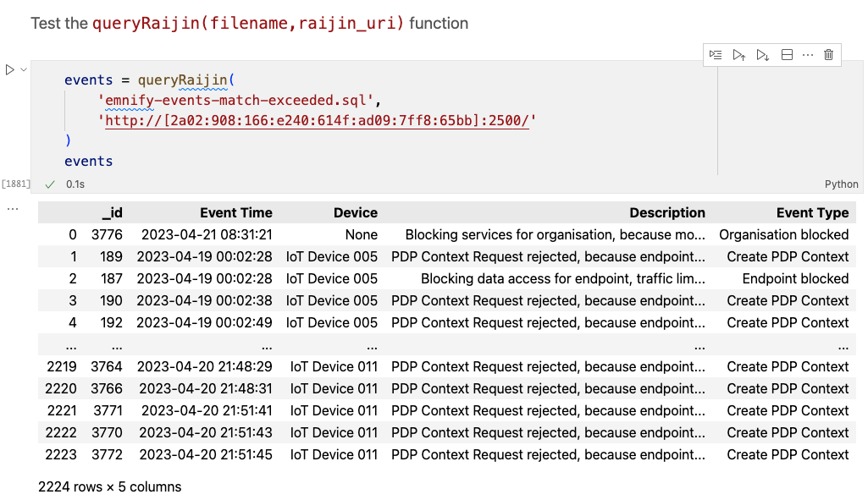Click the Event Time column header

[235, 213]
